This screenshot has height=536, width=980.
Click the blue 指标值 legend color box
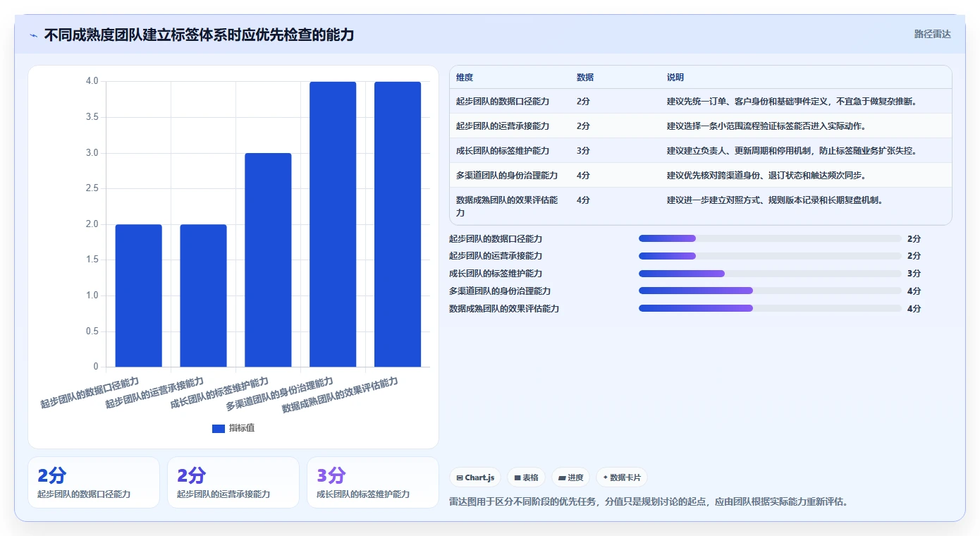(x=219, y=428)
